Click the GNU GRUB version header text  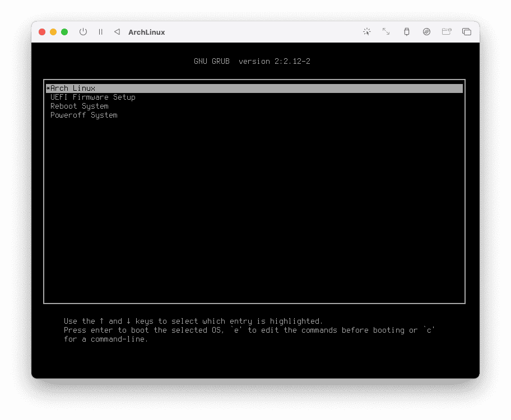click(x=252, y=61)
